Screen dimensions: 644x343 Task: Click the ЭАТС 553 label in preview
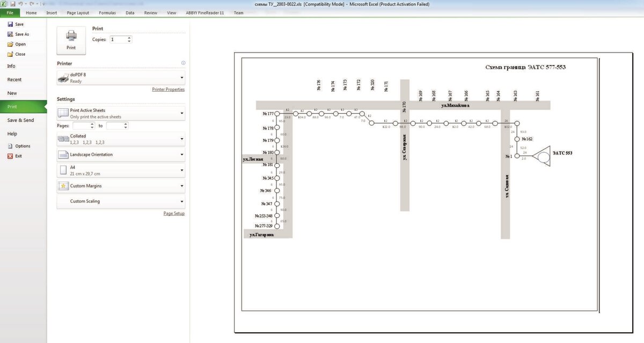coord(562,153)
